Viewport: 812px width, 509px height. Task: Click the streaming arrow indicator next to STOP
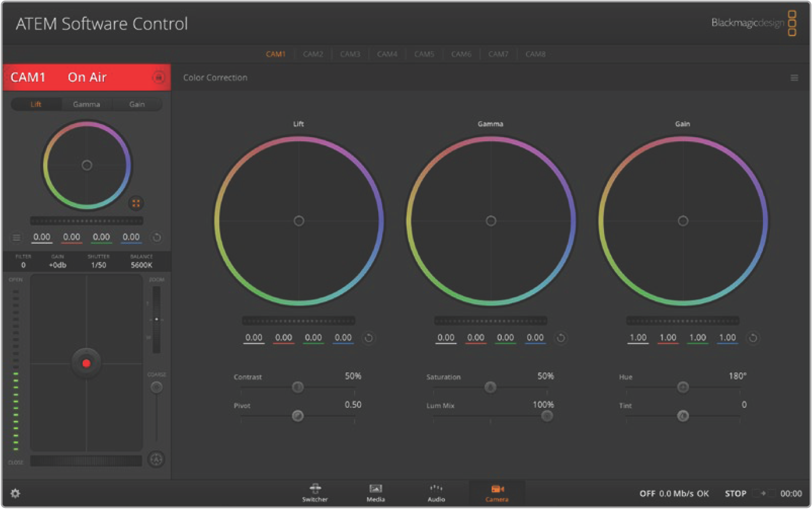coord(763,493)
